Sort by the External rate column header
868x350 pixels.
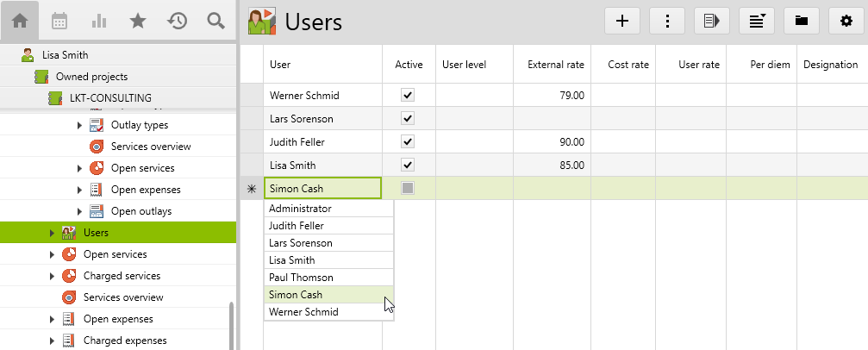[x=556, y=65]
